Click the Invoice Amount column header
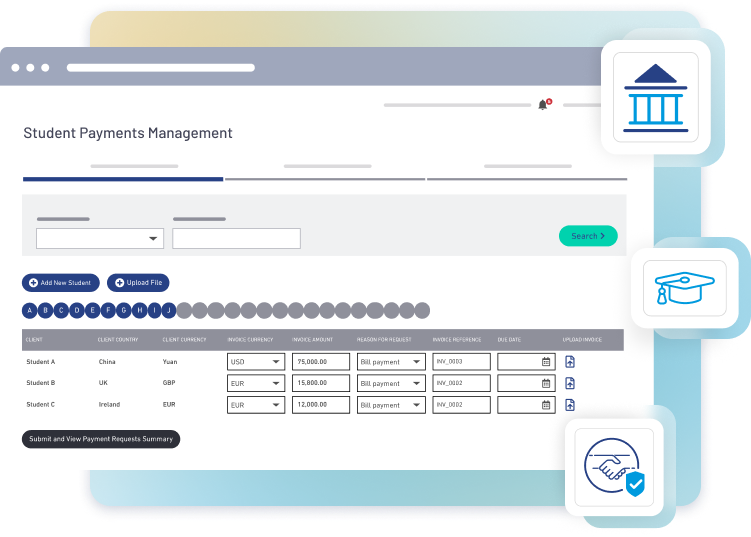751x537 pixels. click(312, 340)
